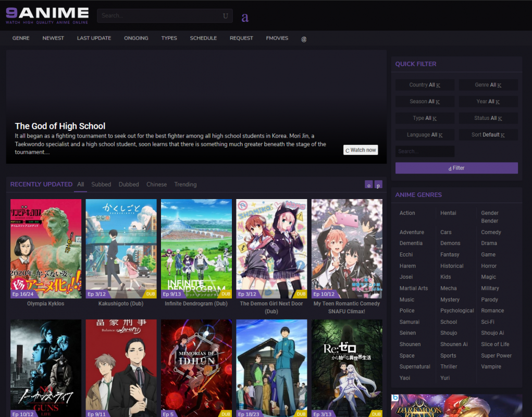The image size is (532, 417).
Task: Switch to the Subbed tab
Action: (101, 185)
